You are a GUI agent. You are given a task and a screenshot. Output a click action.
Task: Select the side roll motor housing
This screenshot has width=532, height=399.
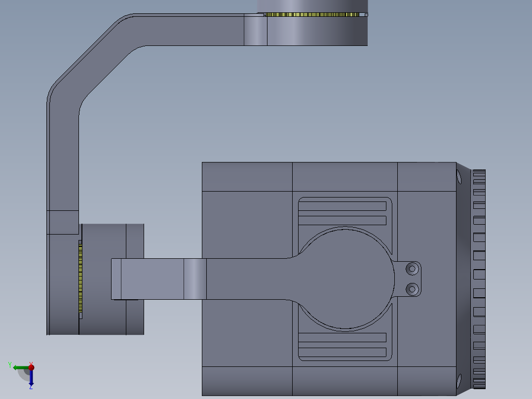(x=112, y=279)
